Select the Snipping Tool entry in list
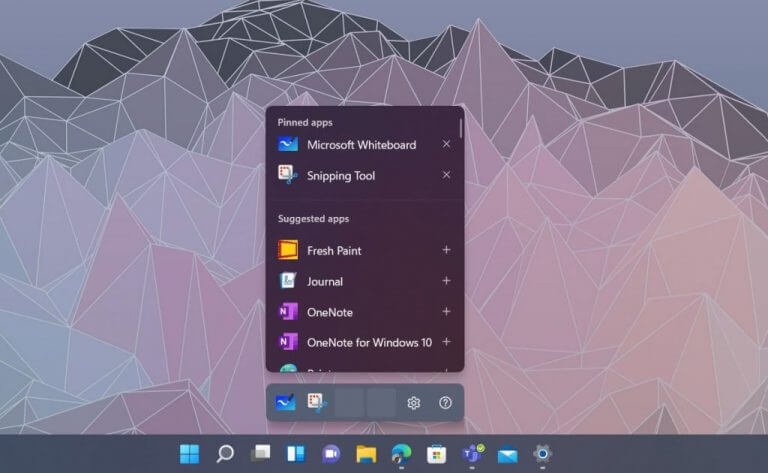 tap(358, 175)
